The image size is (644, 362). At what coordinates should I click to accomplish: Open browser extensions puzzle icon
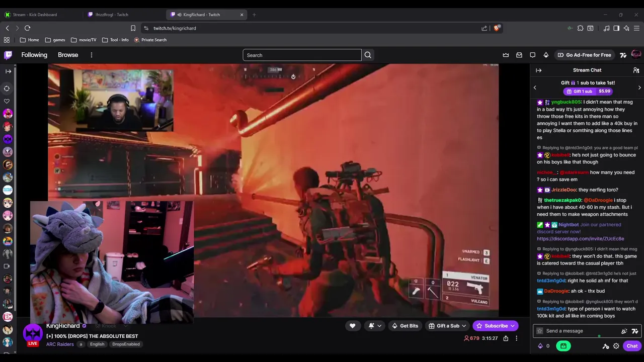[x=580, y=28]
